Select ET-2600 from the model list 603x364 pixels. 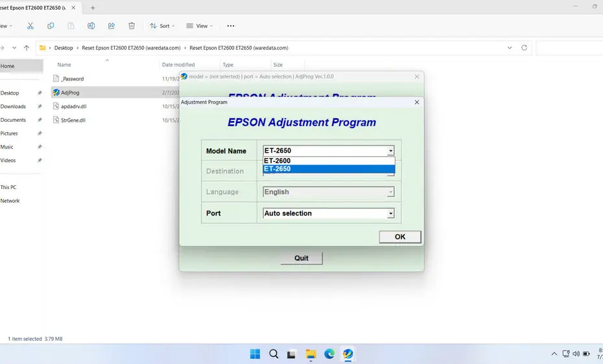329,161
